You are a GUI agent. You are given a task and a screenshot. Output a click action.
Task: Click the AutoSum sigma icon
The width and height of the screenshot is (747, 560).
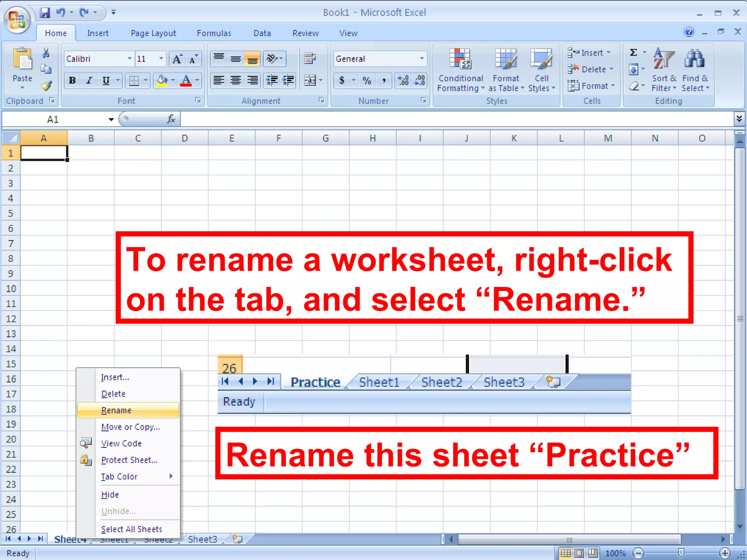click(634, 53)
